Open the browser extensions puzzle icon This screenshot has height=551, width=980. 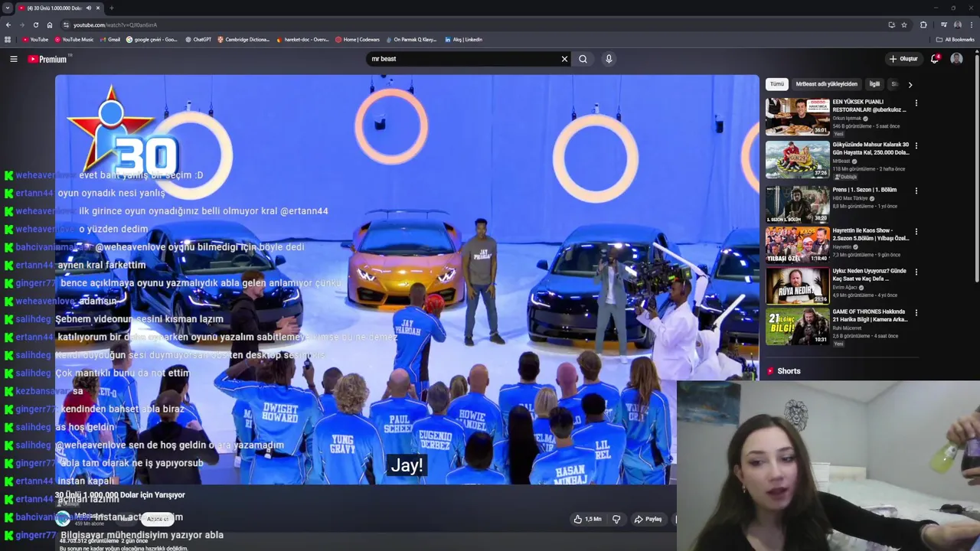tap(923, 24)
